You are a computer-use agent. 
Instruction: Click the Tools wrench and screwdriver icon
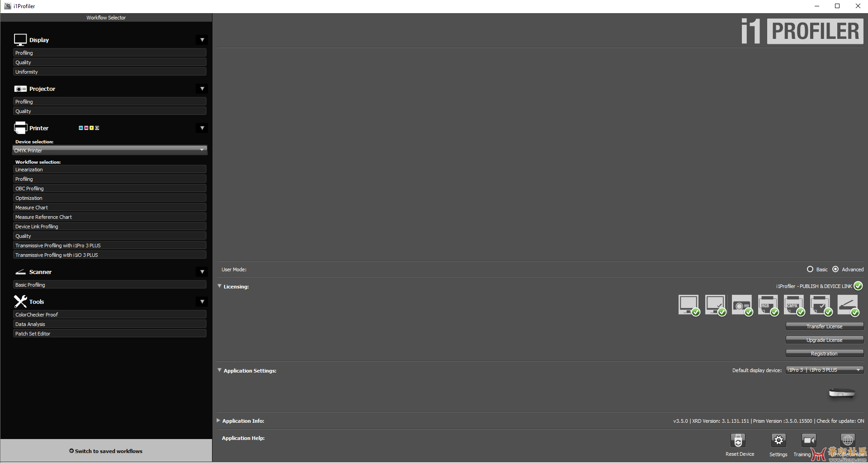pyautogui.click(x=20, y=302)
